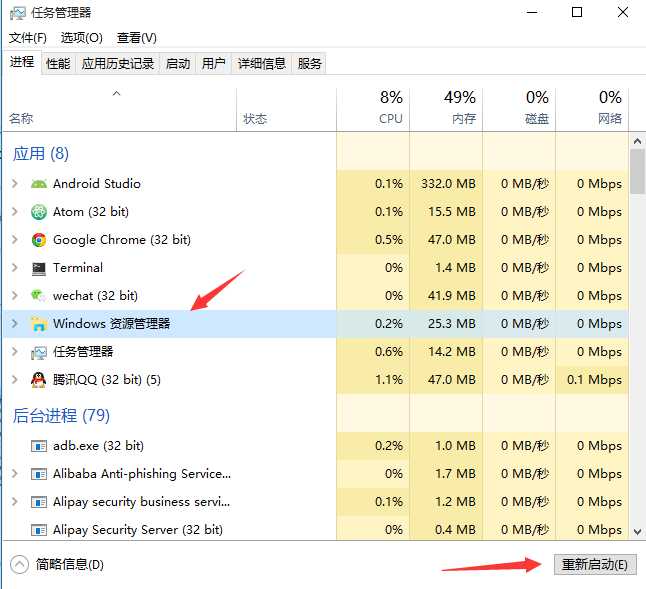Expand the Google Chrome row
Viewport: 646px width, 589px height.
point(15,239)
